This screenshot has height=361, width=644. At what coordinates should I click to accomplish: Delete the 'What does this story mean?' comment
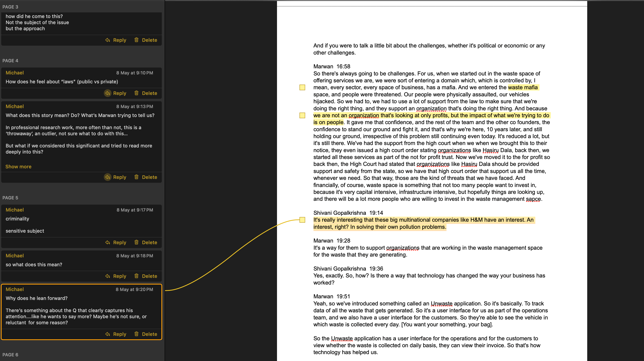coord(149,177)
